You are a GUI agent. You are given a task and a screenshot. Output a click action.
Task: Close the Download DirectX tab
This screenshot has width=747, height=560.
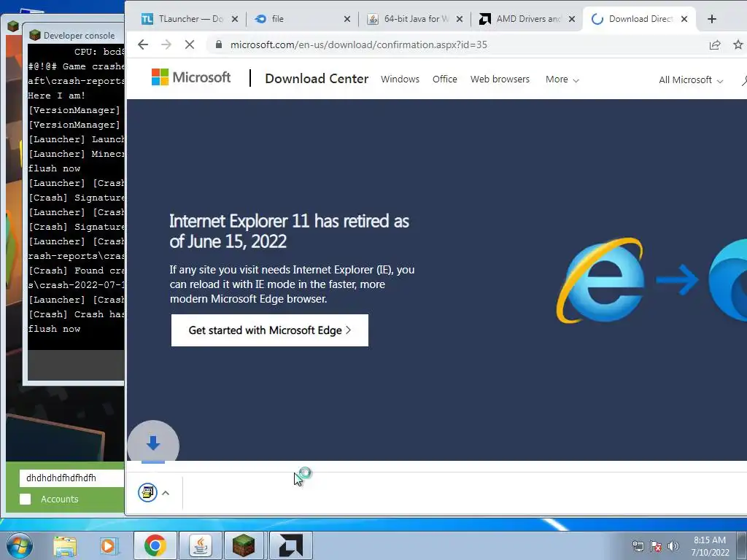click(684, 19)
